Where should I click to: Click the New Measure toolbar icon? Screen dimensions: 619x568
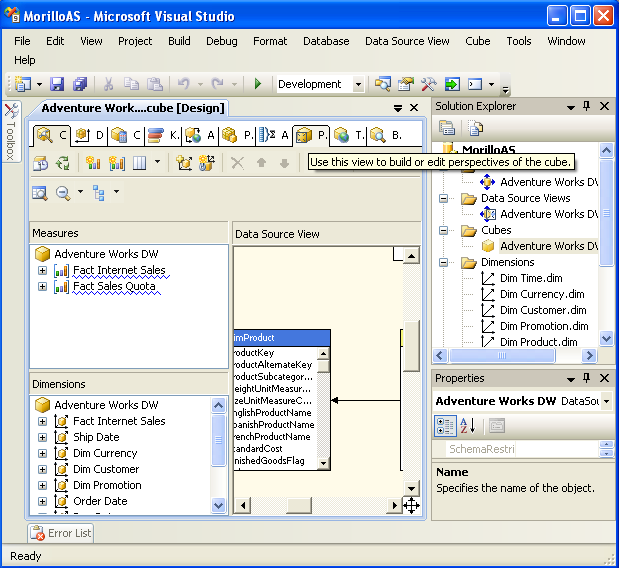93,163
